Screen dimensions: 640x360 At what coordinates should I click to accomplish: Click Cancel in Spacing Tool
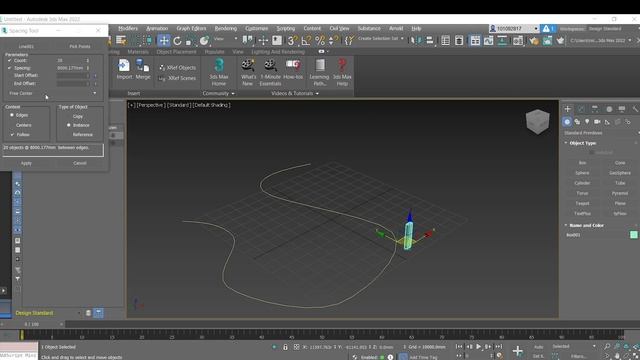point(80,163)
